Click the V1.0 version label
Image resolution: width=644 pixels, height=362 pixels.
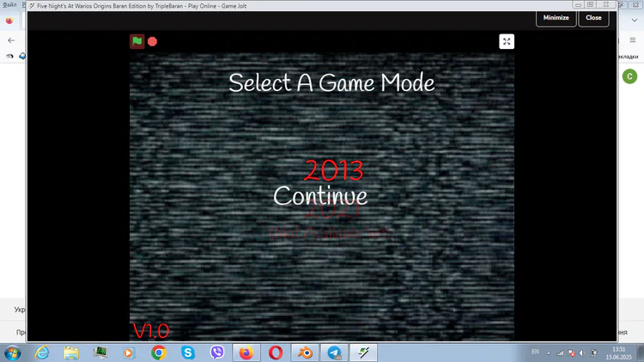tap(151, 331)
